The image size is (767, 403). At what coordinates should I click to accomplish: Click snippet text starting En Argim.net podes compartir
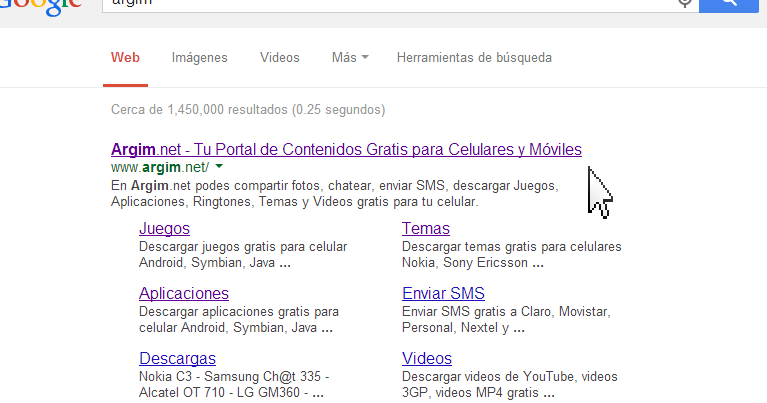pos(335,194)
